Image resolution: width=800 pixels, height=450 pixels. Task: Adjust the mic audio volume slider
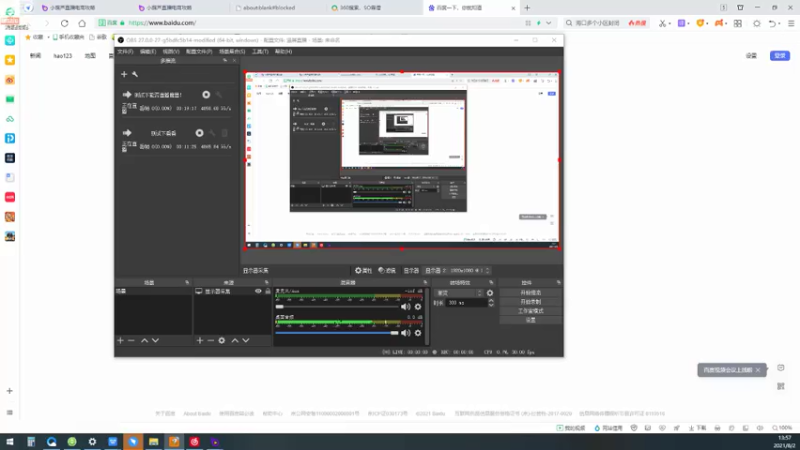337,307
